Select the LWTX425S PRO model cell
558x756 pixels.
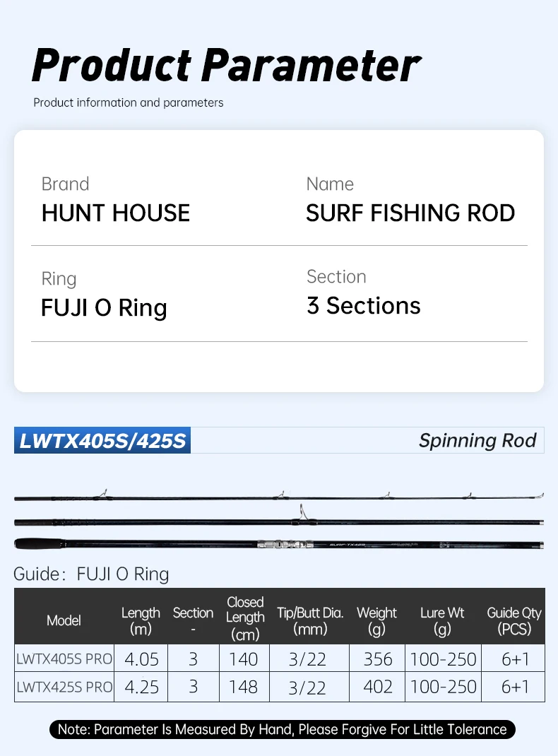click(x=64, y=687)
